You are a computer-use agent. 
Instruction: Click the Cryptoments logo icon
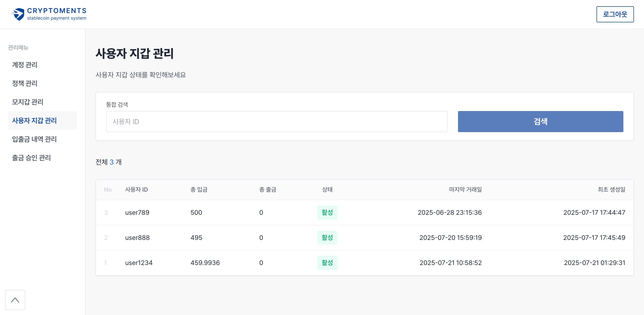[18, 14]
